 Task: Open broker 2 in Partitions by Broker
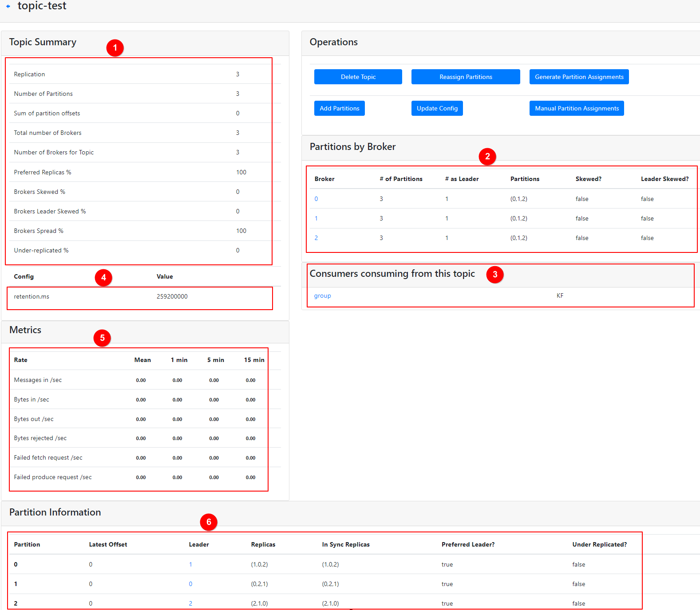pyautogui.click(x=316, y=238)
